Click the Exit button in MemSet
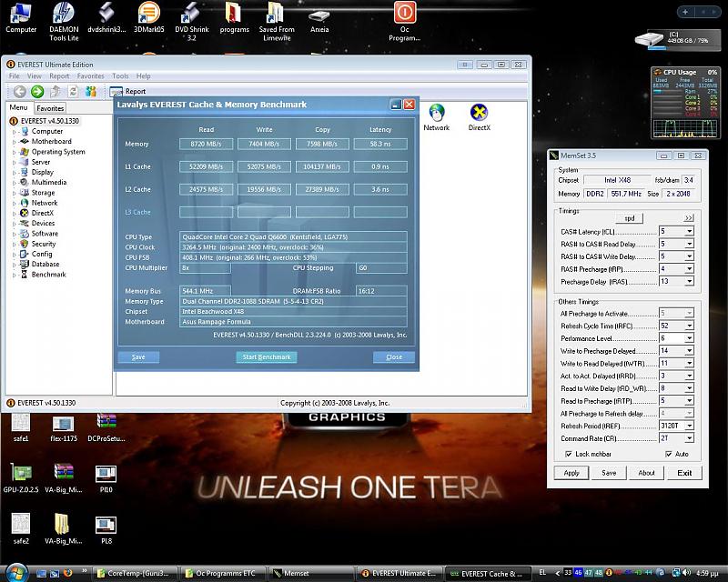This screenshot has height=582, width=728. click(x=684, y=473)
